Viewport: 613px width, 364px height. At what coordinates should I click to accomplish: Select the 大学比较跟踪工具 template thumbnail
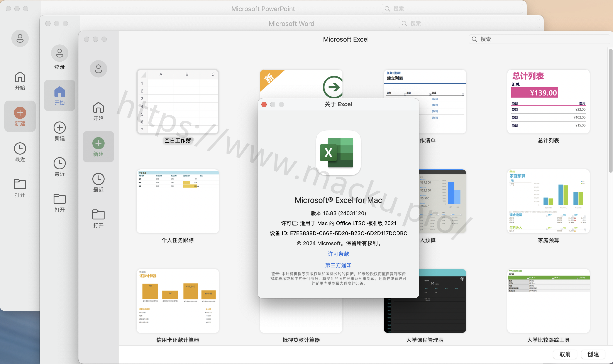click(549, 301)
